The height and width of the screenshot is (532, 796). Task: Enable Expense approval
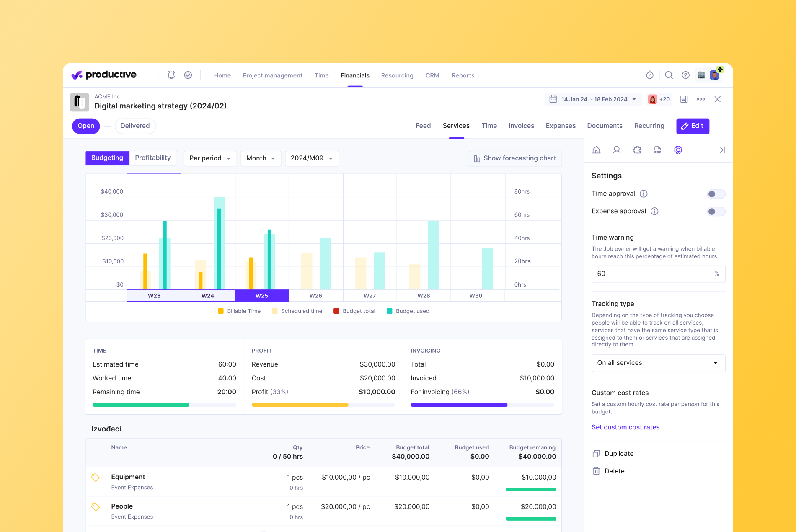pyautogui.click(x=716, y=212)
